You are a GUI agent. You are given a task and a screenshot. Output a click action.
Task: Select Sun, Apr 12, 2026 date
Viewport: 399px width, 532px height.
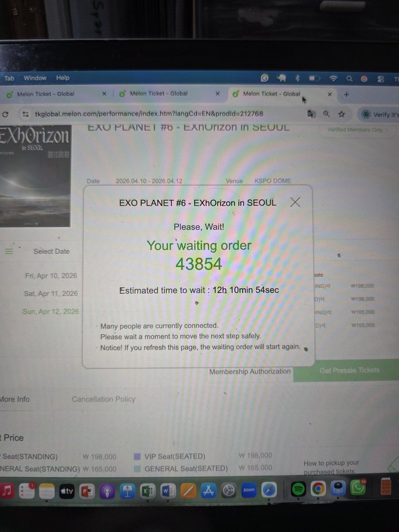coord(51,311)
